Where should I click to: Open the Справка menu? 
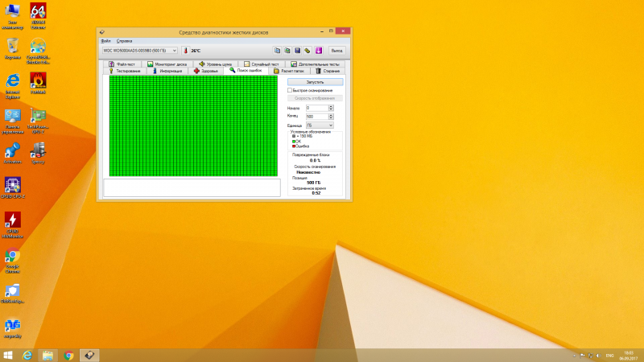(x=124, y=40)
